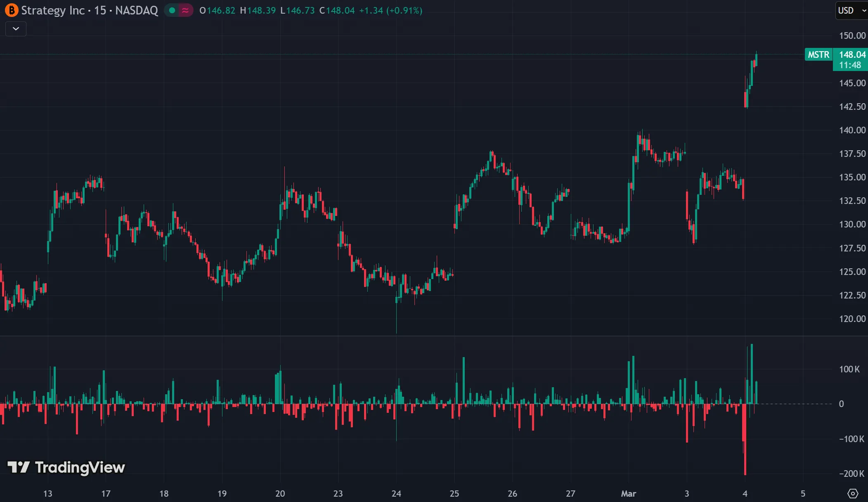Click the MSTR symbol label on price axis

[818, 54]
